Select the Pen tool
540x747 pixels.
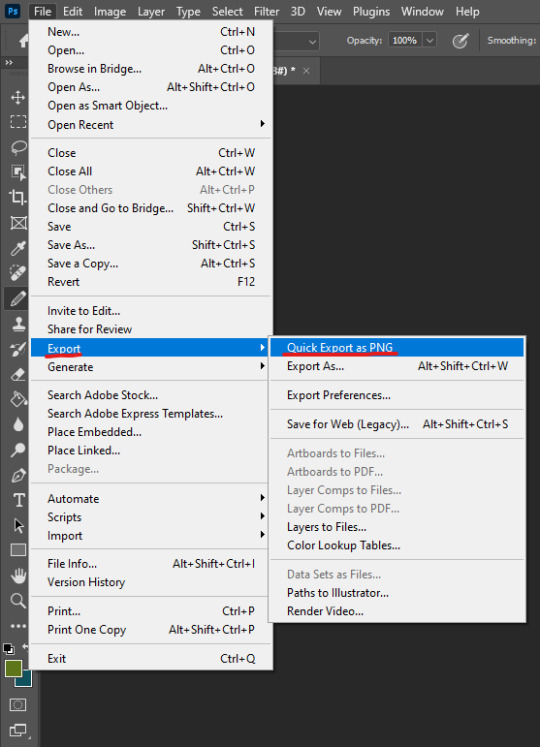[18, 475]
